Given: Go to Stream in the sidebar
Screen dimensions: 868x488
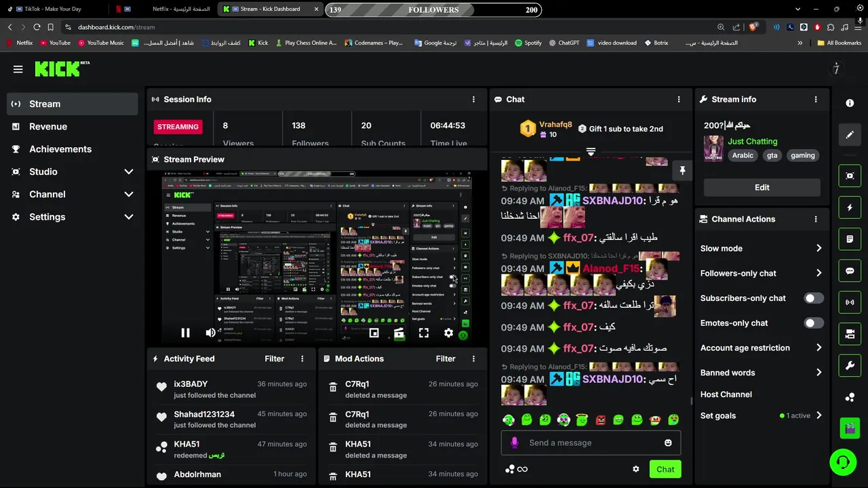Looking at the screenshot, I should coord(73,104).
